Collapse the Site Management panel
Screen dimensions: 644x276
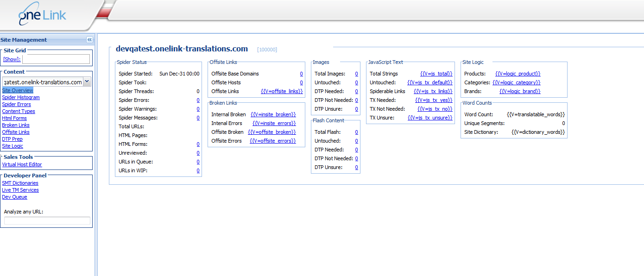click(89, 40)
